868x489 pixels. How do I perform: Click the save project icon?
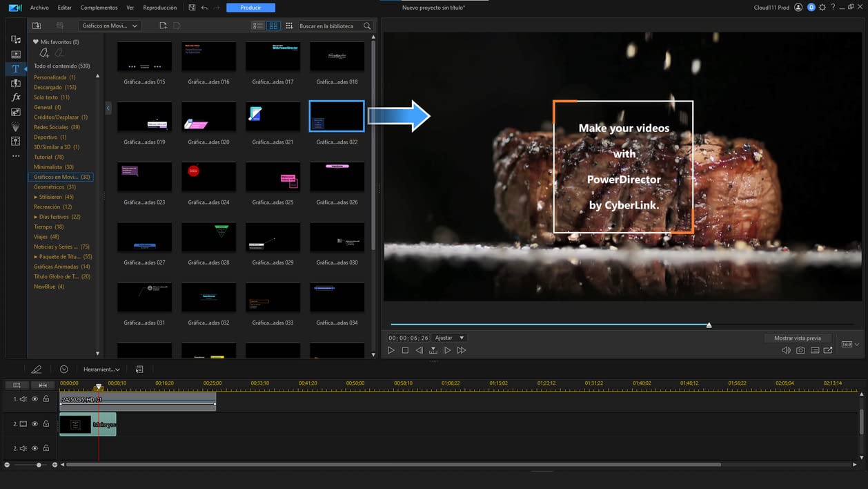192,8
